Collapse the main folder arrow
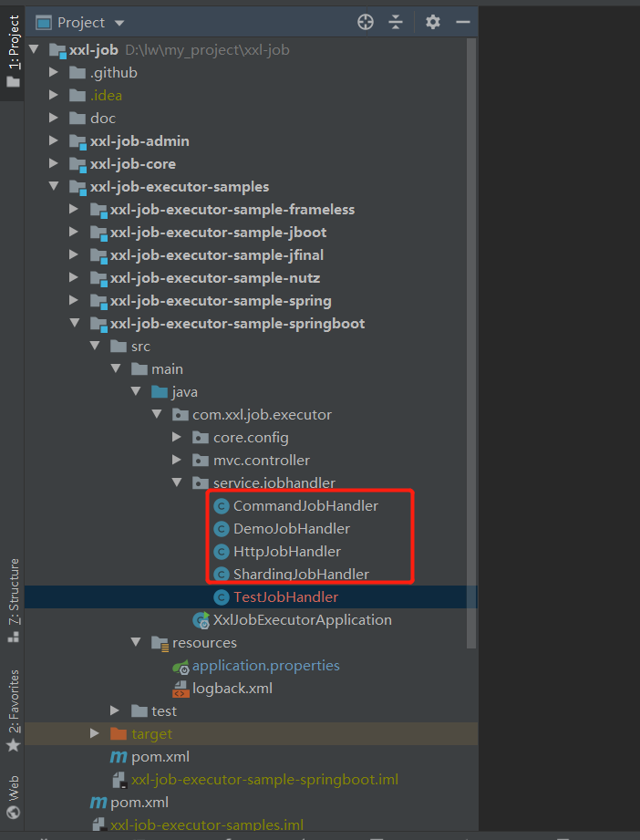 click(116, 368)
